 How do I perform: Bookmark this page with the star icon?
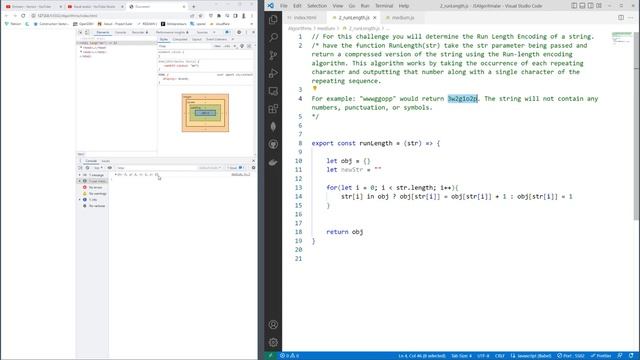(200, 16)
